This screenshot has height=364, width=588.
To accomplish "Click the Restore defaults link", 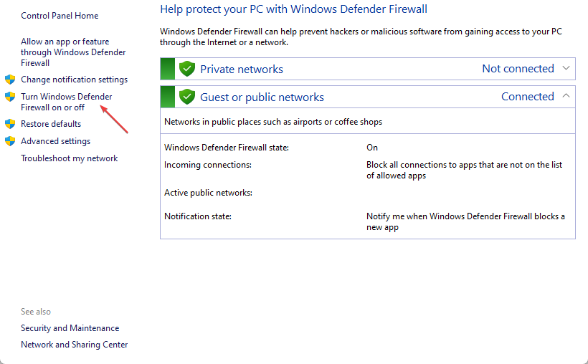I will [51, 124].
